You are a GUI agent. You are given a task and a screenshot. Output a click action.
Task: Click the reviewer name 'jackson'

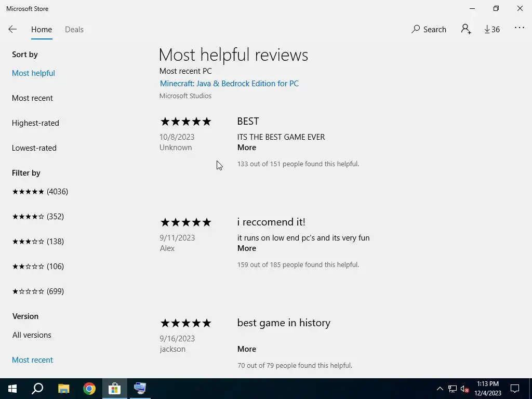[x=172, y=349]
